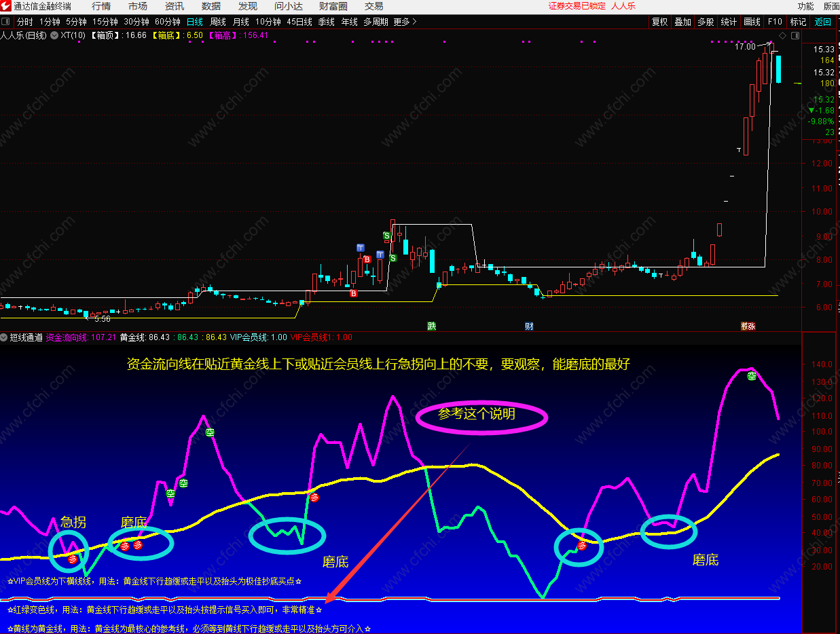Click the red 涨 event marker
840x634 pixels.
(x=750, y=326)
